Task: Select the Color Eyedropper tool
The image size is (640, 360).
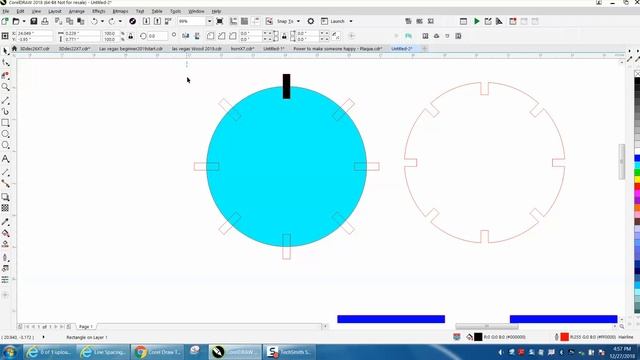Action: coord(5,222)
